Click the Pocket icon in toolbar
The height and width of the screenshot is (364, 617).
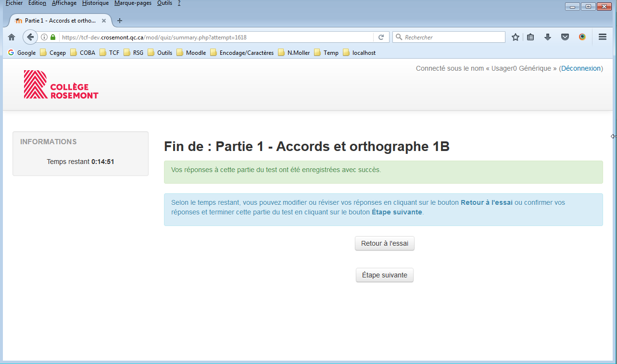(x=565, y=37)
